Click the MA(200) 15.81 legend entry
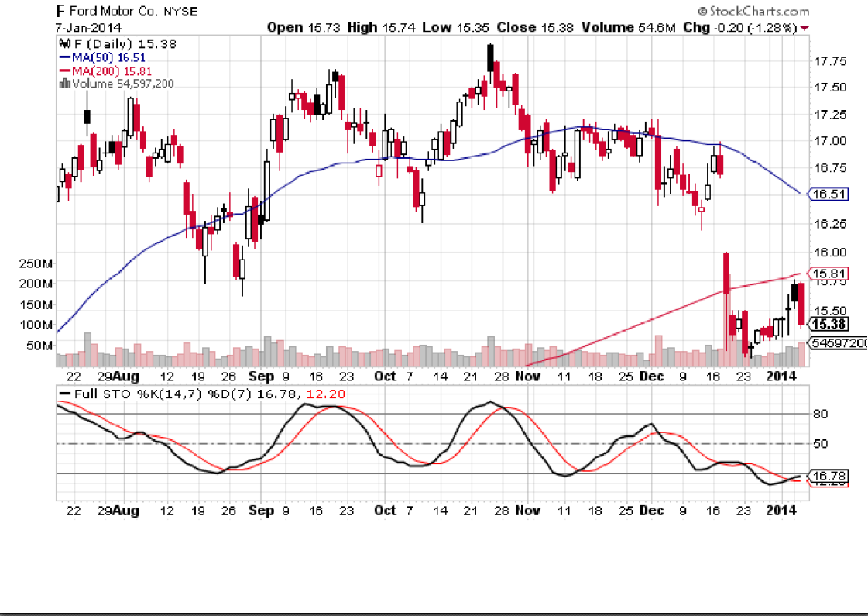 112,71
